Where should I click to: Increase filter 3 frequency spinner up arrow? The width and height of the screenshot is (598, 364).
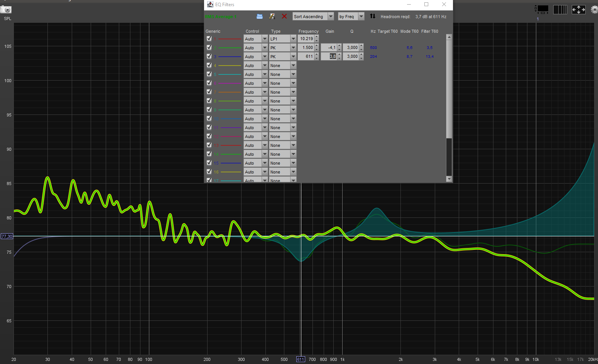click(317, 55)
